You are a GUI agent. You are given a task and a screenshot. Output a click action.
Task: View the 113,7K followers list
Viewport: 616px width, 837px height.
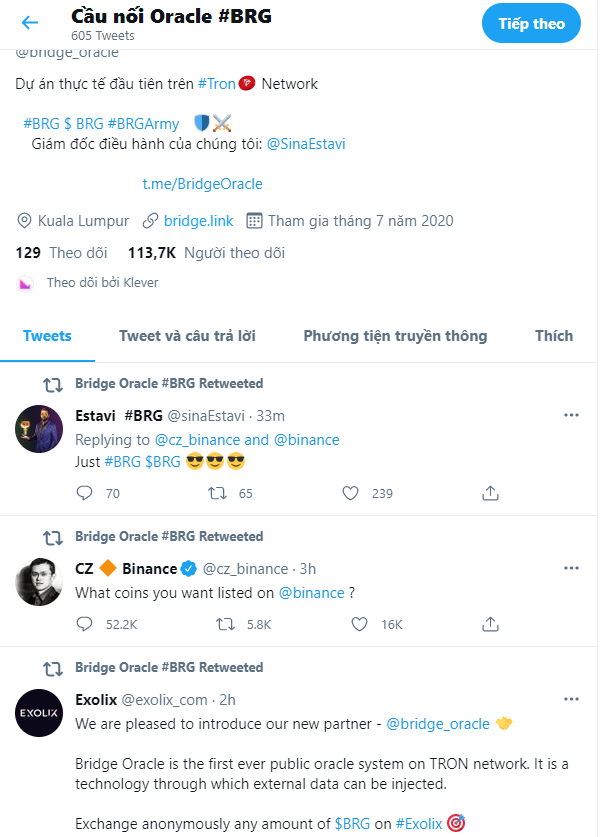point(206,253)
